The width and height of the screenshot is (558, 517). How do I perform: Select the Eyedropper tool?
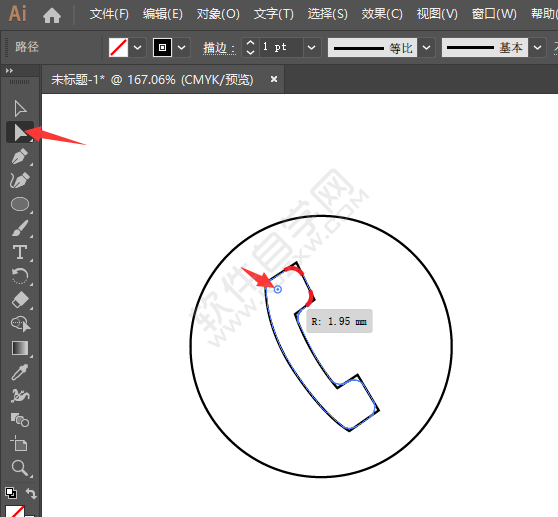click(20, 372)
